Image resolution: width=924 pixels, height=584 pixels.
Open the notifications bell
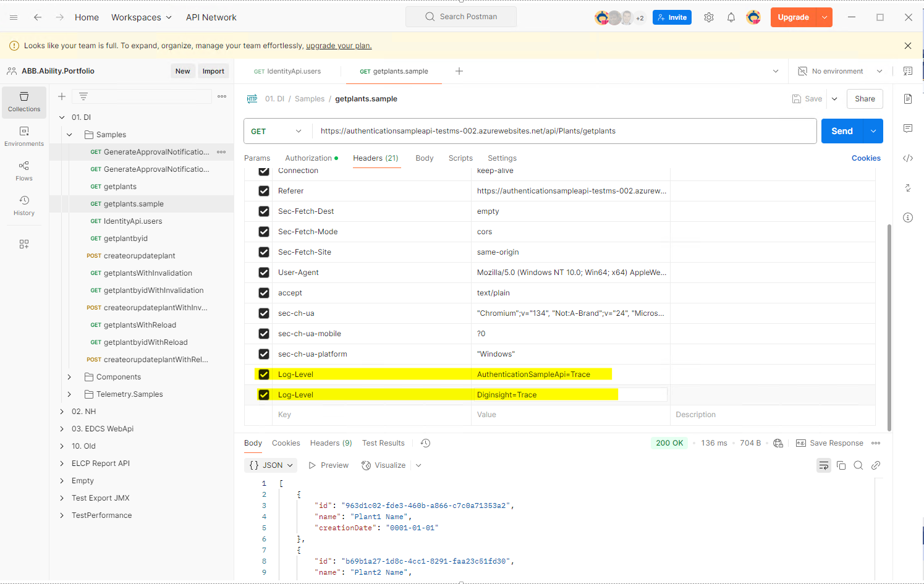(731, 17)
